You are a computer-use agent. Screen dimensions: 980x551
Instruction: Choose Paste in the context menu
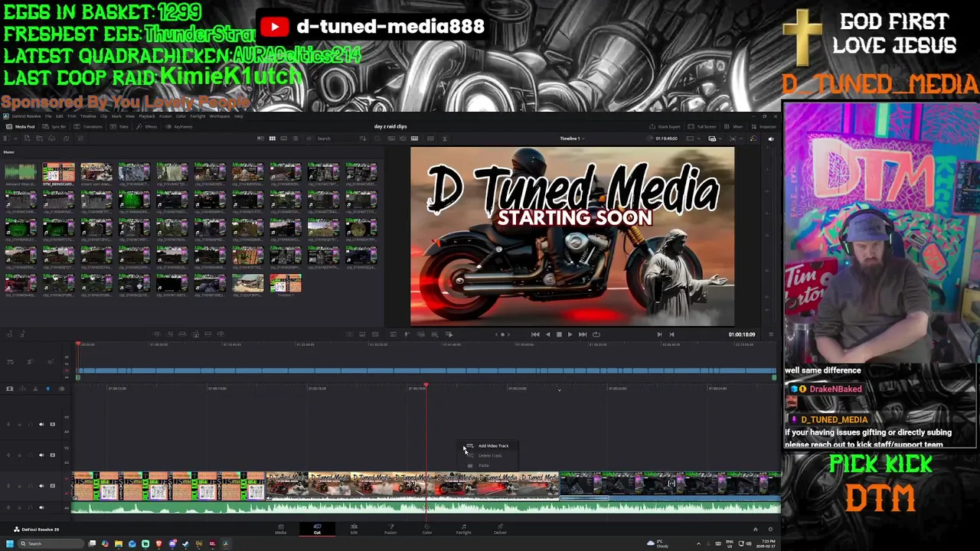click(488, 465)
